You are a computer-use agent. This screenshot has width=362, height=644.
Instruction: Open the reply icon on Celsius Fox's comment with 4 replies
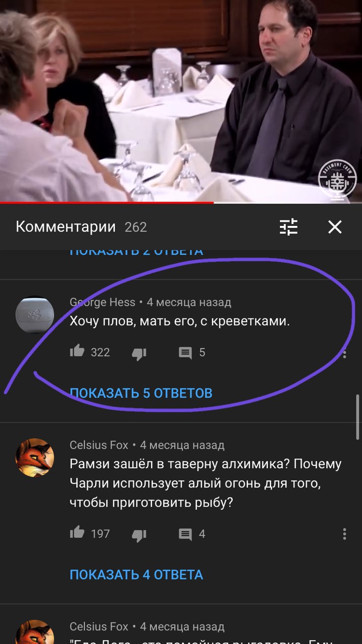(x=185, y=534)
